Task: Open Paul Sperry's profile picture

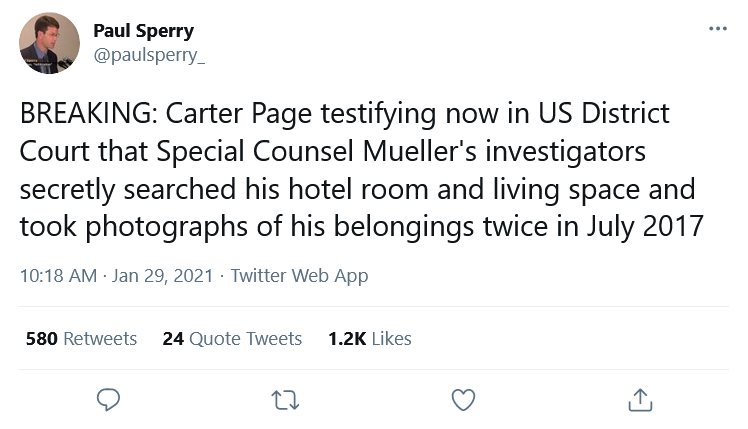Action: pos(49,43)
